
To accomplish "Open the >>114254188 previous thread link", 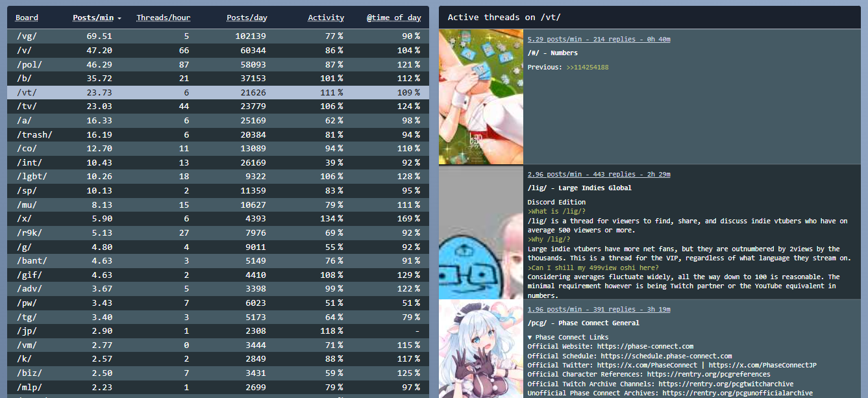I will 587,67.
